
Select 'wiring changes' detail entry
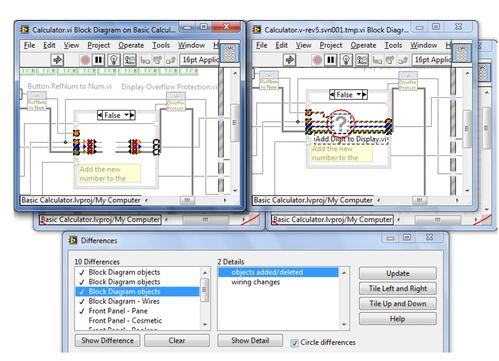click(x=278, y=282)
